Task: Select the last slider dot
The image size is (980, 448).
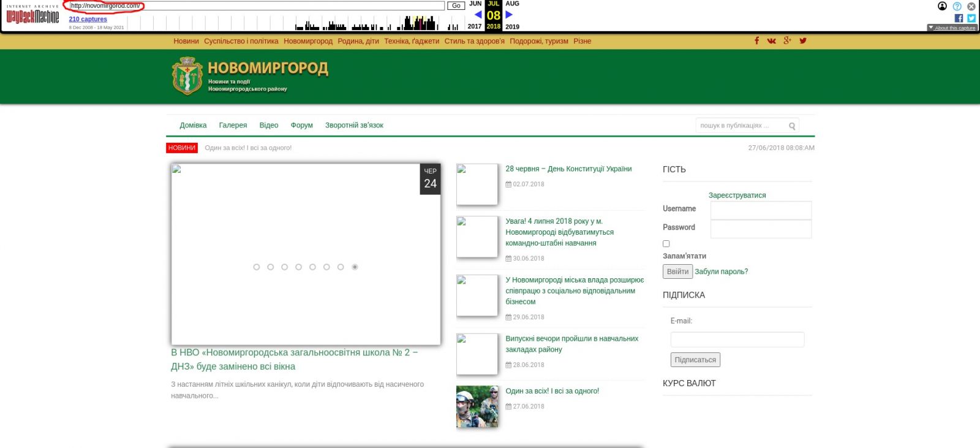Action: pyautogui.click(x=355, y=267)
